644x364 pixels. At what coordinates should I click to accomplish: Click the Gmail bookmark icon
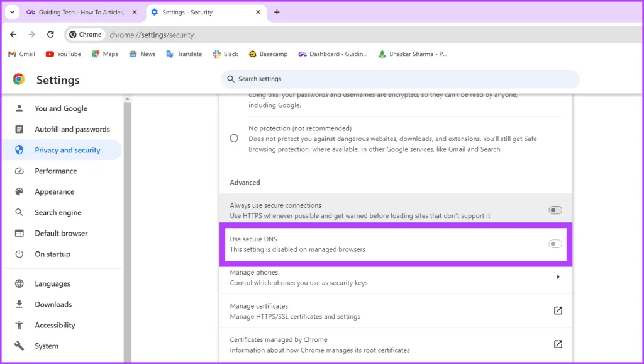click(12, 54)
